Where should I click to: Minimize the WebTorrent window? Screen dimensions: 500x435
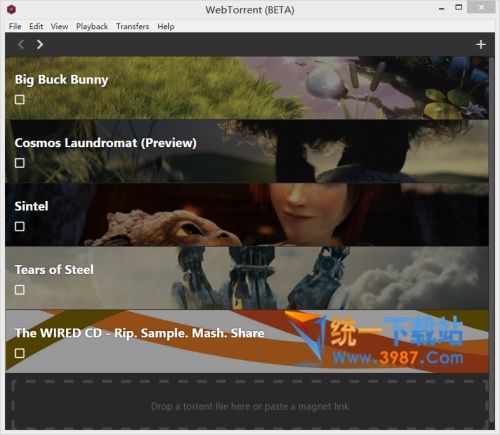point(442,9)
